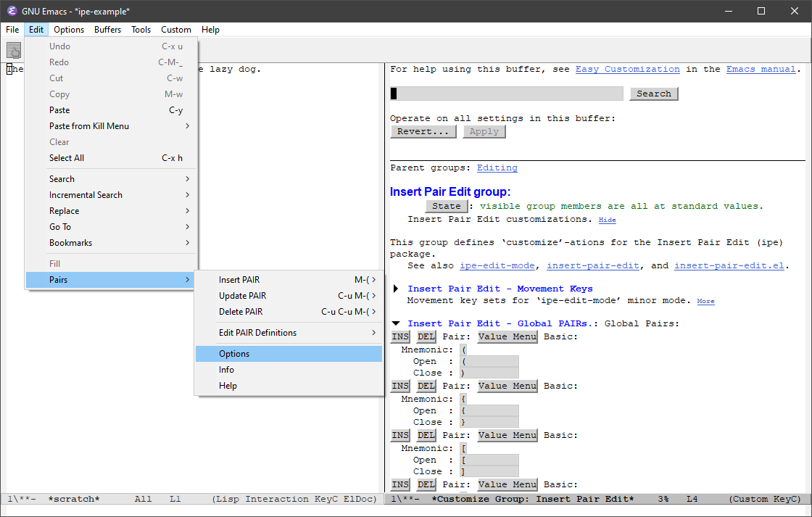Open the Pairs entry in Edit menu

click(111, 280)
